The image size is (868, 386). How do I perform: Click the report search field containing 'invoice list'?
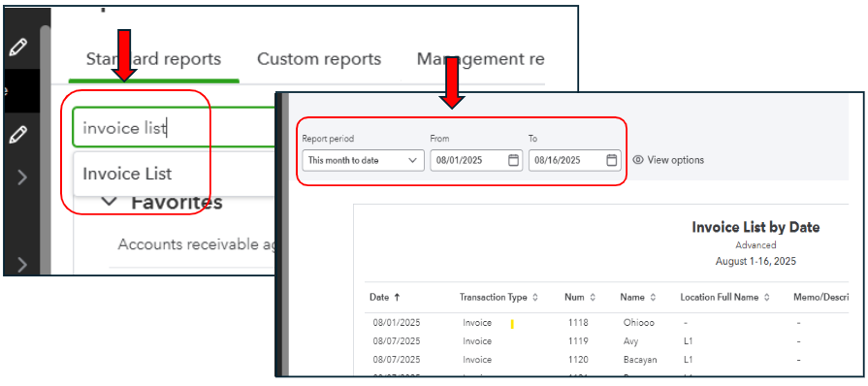click(x=174, y=128)
